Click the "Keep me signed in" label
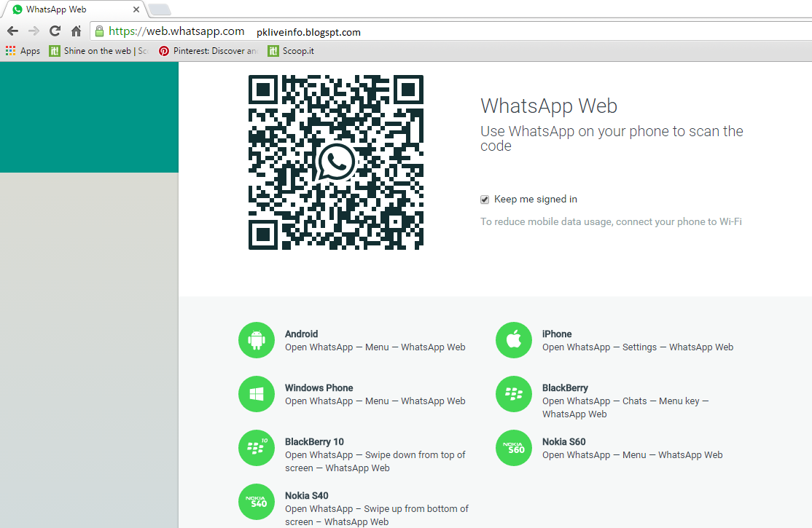The width and height of the screenshot is (812, 528). [x=536, y=200]
